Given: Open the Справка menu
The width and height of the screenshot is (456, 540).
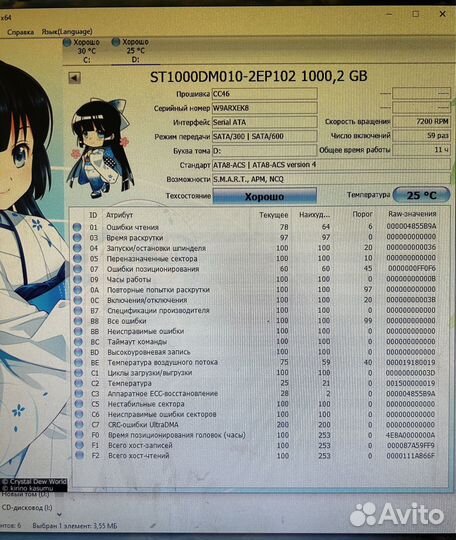Looking at the screenshot, I should point(20,32).
